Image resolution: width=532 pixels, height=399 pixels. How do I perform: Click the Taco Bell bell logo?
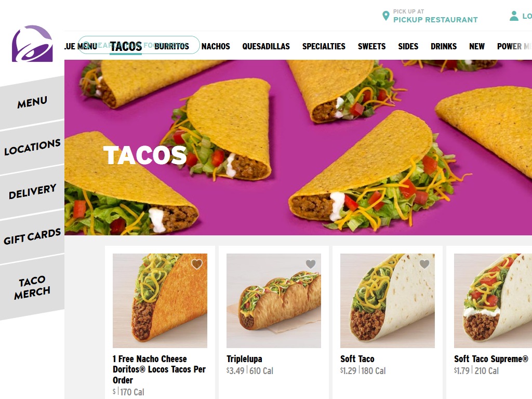(32, 44)
